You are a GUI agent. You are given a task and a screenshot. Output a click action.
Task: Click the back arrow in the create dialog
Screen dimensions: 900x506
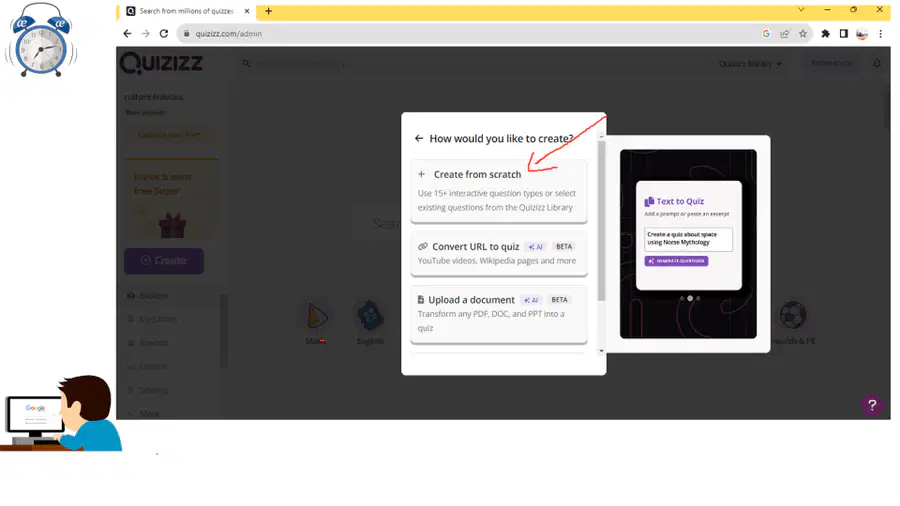point(418,138)
